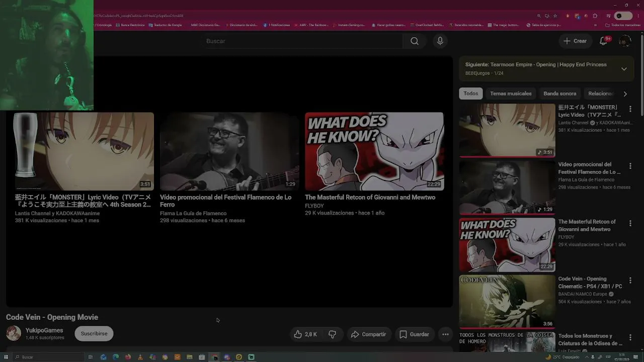Open the YukipoGames channel name link

[x=45, y=330]
